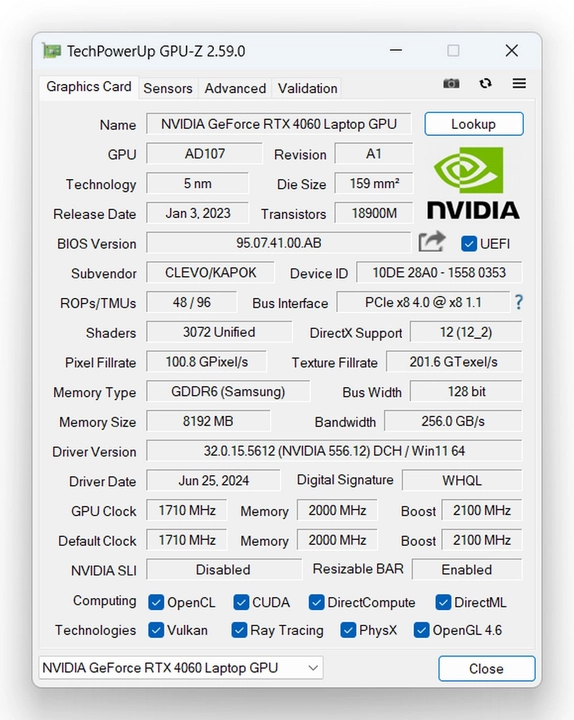Toggle the Ray Tracing checkbox
This screenshot has height=720, width=574.
(x=239, y=630)
